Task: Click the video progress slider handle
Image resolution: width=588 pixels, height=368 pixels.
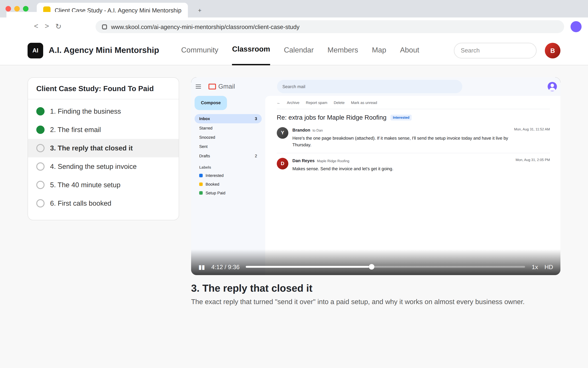Action: 371,267
